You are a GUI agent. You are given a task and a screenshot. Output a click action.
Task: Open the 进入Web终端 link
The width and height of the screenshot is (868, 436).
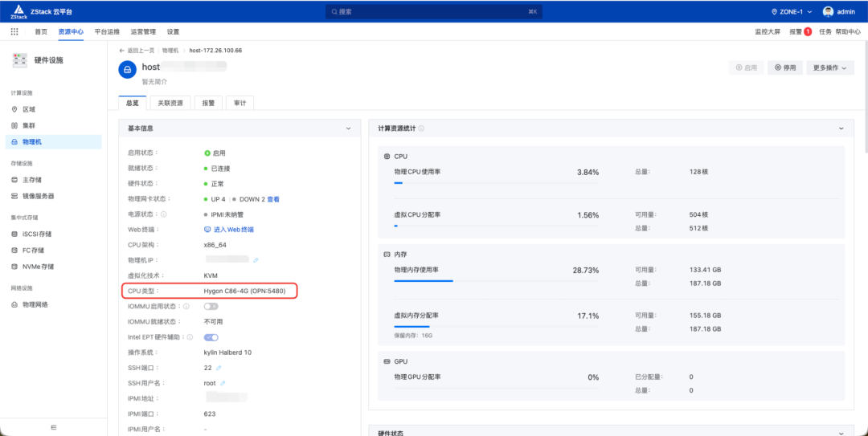tap(229, 229)
